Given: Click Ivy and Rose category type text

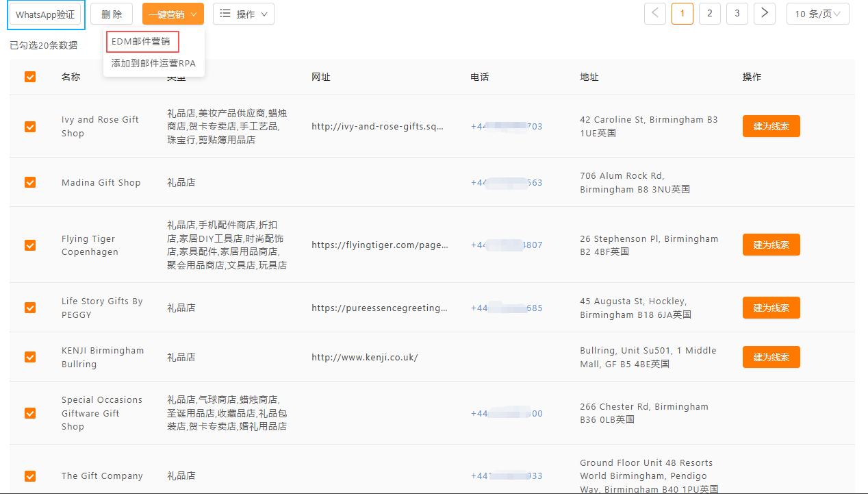Looking at the screenshot, I should click(x=227, y=126).
